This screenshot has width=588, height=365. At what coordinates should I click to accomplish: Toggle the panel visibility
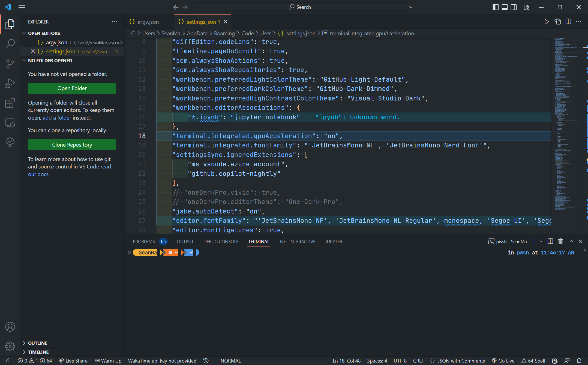pos(505,7)
